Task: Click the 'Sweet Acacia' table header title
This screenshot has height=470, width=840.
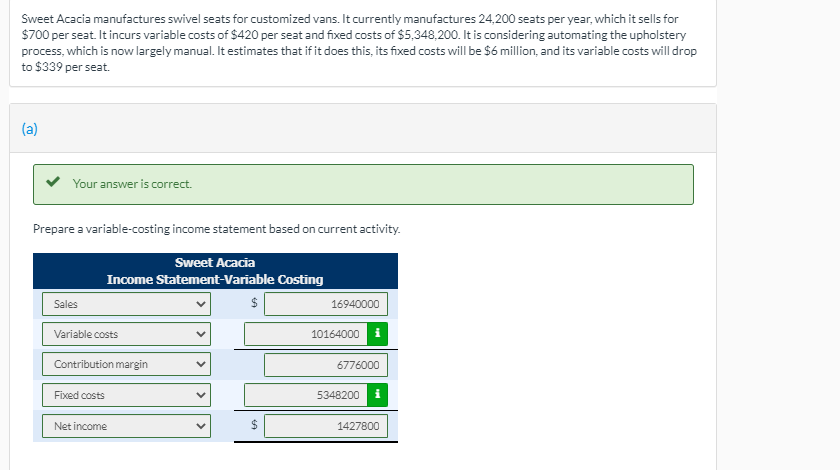Action: tap(215, 263)
